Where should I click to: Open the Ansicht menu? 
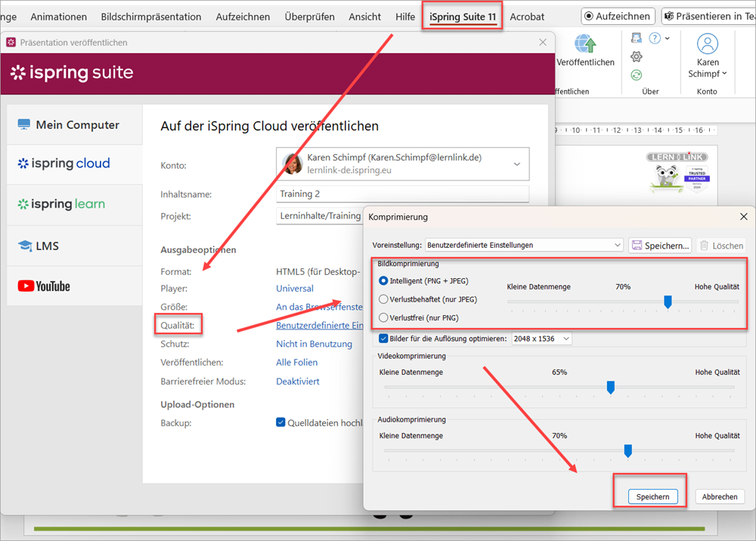[364, 16]
